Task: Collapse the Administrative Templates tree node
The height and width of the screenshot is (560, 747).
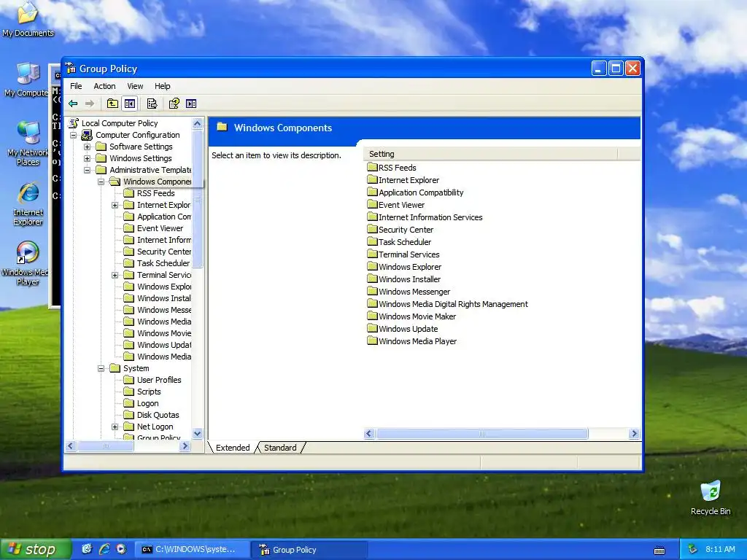Action: [x=88, y=170]
